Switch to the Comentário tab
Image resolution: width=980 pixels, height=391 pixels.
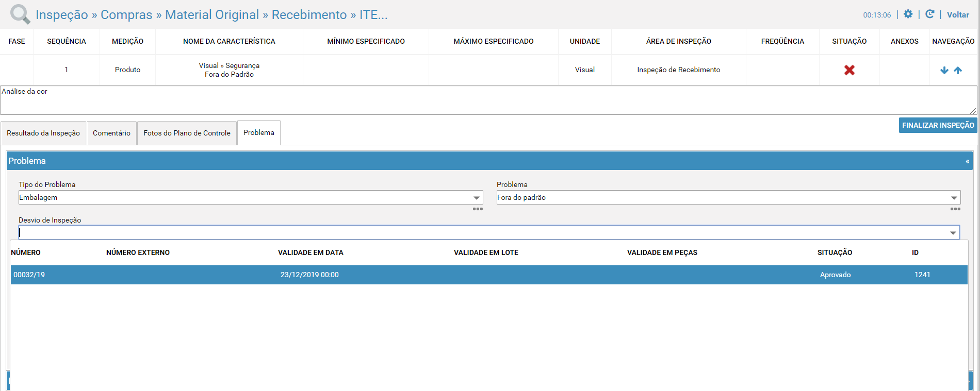click(x=111, y=133)
